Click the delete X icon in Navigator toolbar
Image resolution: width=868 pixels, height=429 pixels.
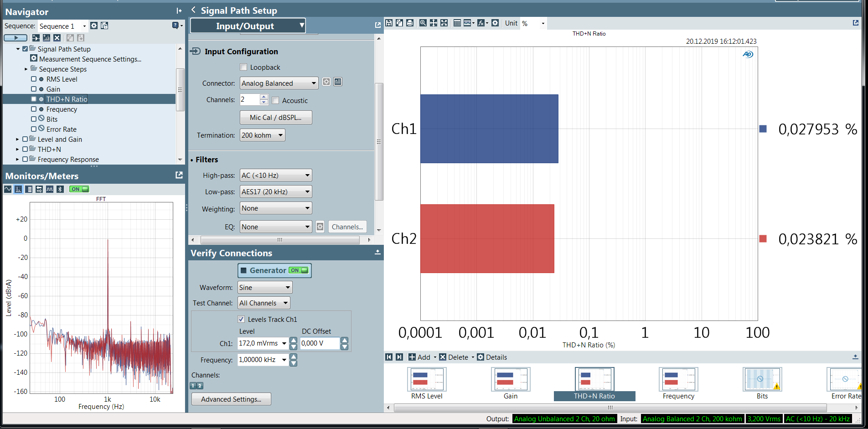57,38
